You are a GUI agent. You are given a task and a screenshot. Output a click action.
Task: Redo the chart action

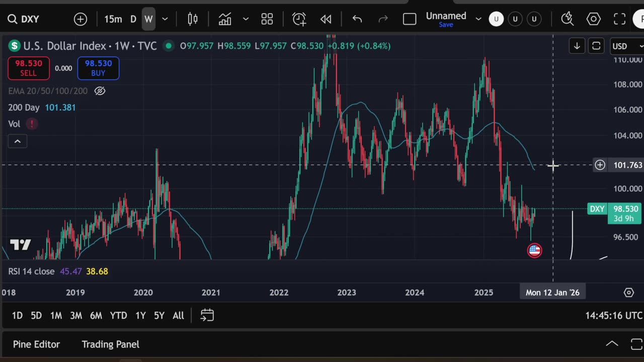[383, 19]
